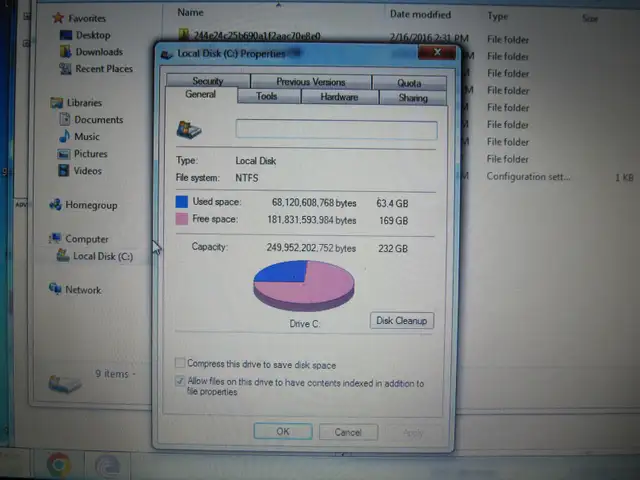Click the Computer icon in sidebar

[x=55, y=238]
